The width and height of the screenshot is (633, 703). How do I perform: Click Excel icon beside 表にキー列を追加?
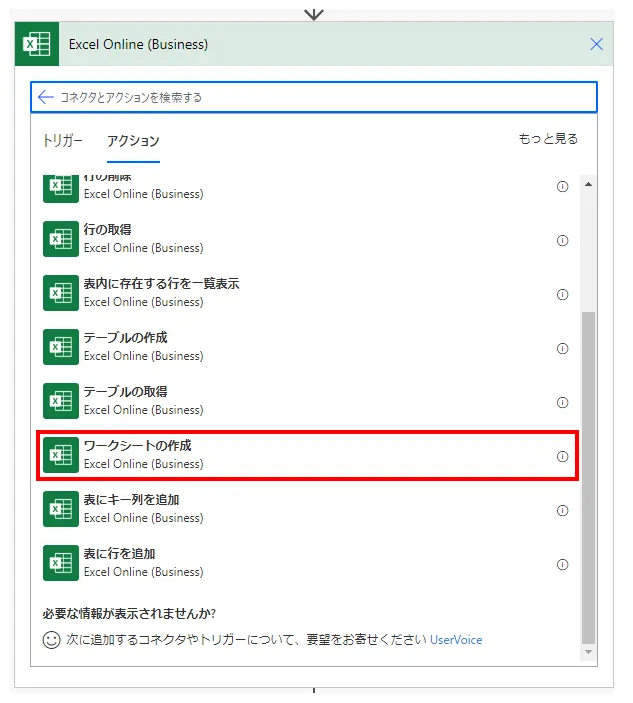[x=61, y=509]
